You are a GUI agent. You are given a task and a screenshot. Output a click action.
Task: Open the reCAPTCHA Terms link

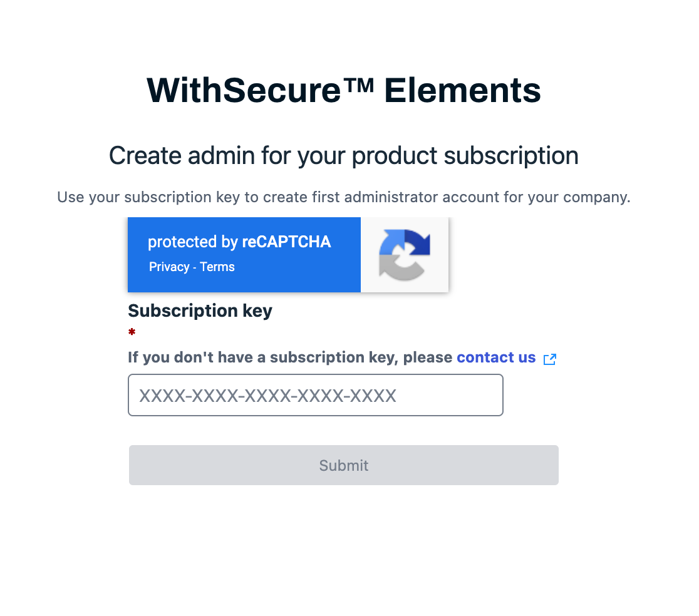click(217, 267)
